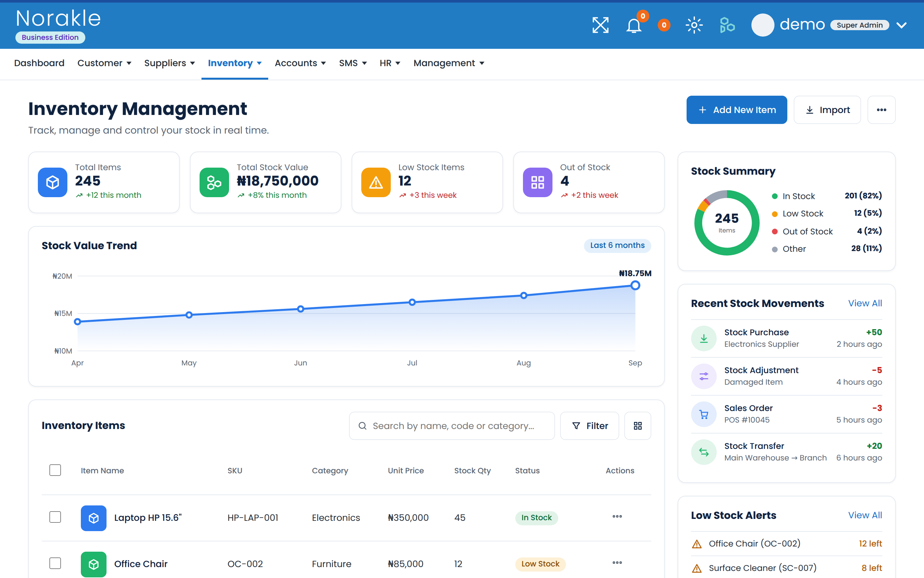
Task: Go to the Dashboard menu item
Action: 39,63
